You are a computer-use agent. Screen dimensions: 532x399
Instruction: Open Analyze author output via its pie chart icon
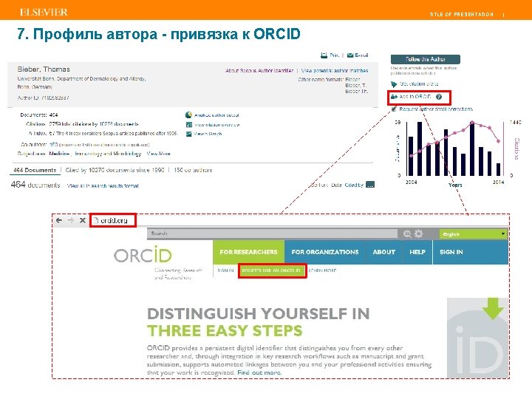pos(188,115)
